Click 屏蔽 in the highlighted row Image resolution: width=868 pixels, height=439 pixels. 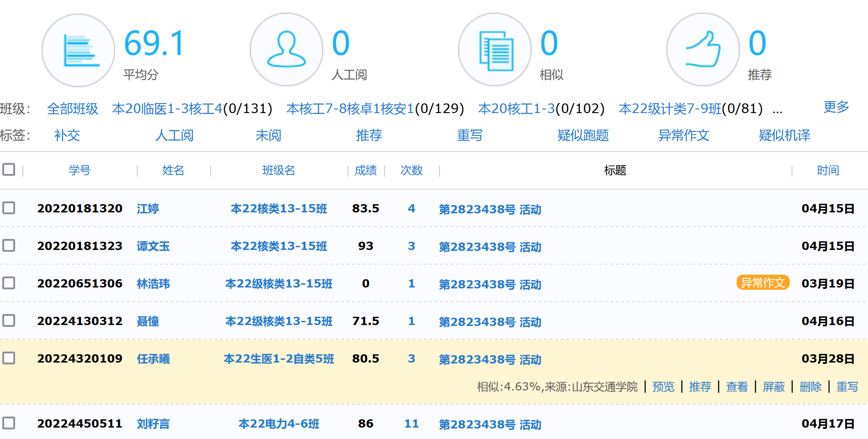tap(774, 387)
